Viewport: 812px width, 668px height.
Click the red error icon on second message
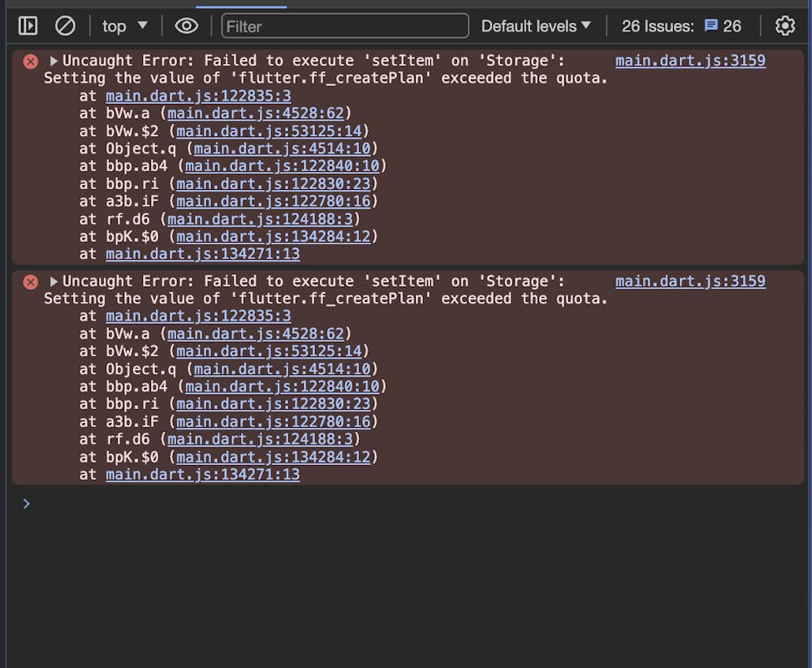coord(30,282)
